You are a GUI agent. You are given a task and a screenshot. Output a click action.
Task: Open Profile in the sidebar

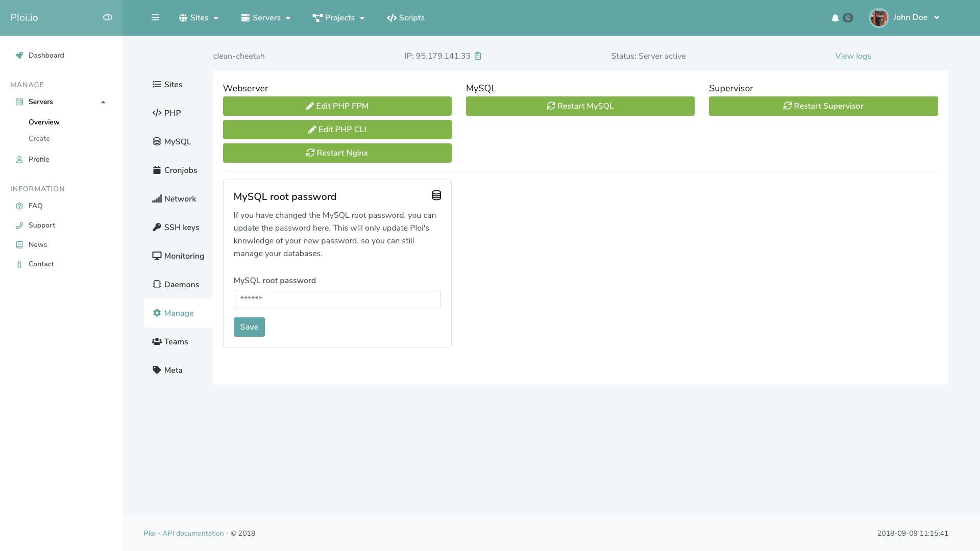click(39, 160)
